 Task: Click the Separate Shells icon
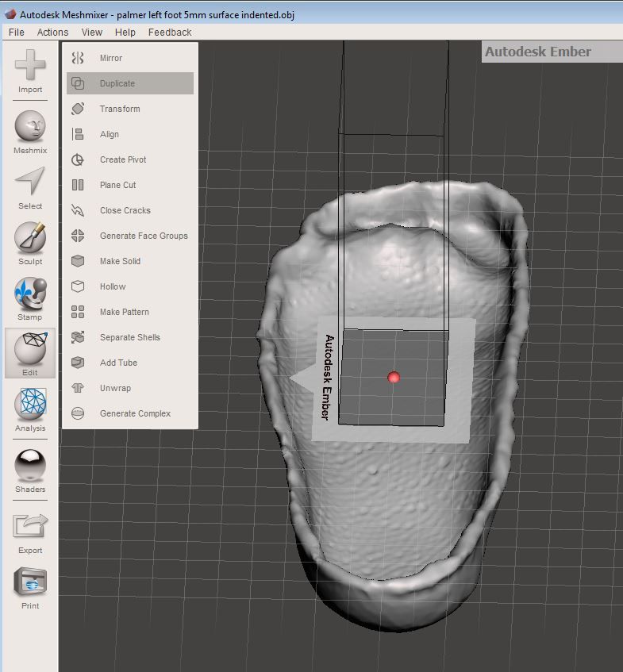coord(78,337)
